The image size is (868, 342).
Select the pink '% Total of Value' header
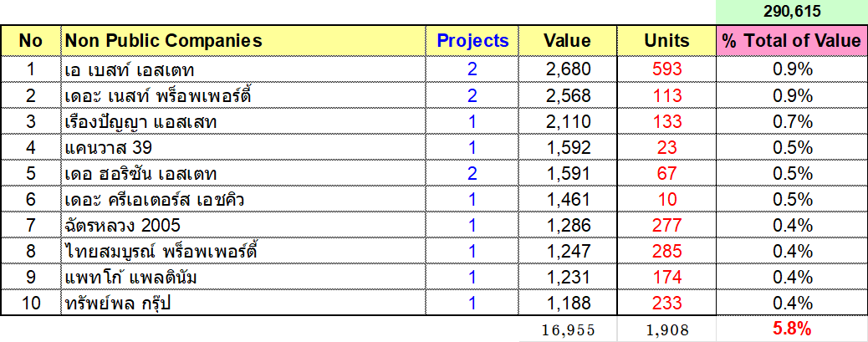point(790,41)
